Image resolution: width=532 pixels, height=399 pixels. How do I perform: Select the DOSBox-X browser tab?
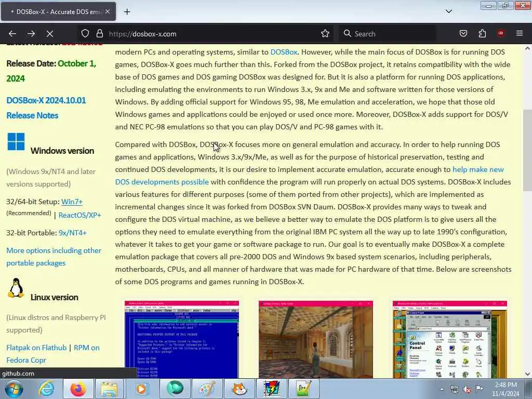[x=58, y=11]
